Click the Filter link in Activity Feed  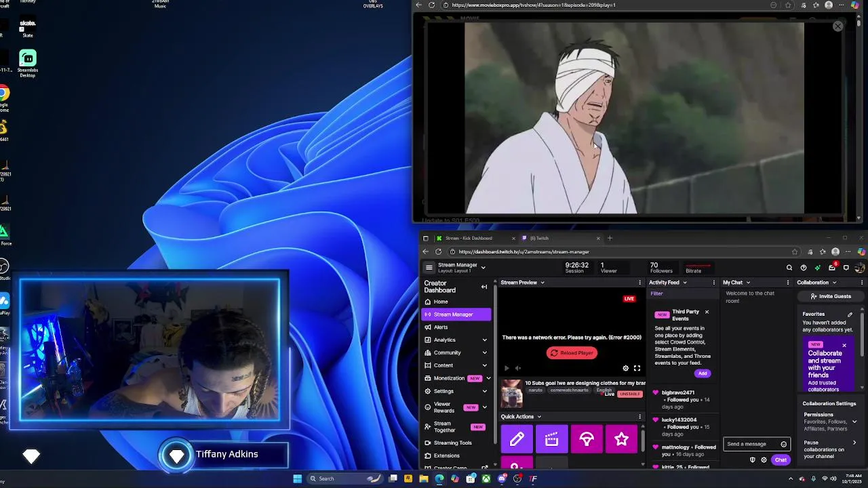coord(656,293)
